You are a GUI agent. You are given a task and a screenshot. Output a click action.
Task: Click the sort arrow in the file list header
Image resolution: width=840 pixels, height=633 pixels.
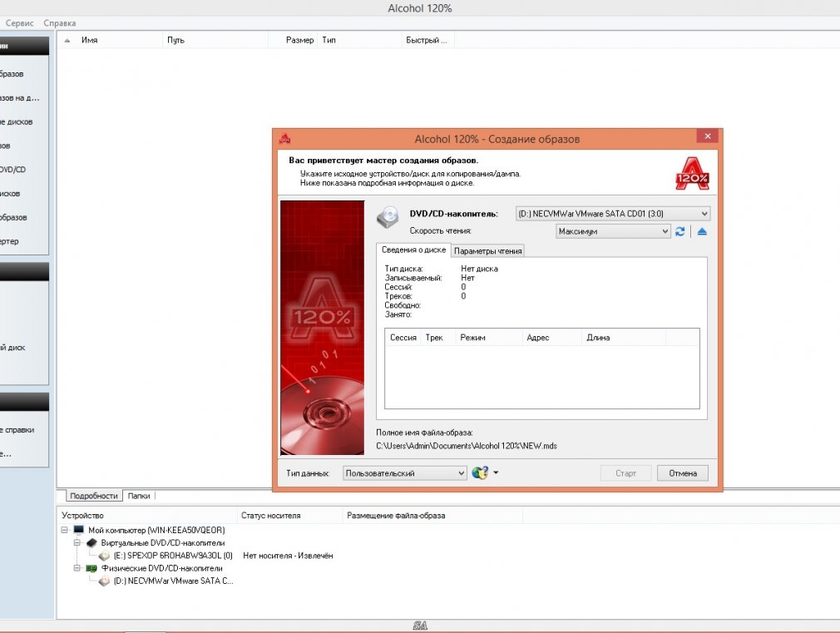67,40
